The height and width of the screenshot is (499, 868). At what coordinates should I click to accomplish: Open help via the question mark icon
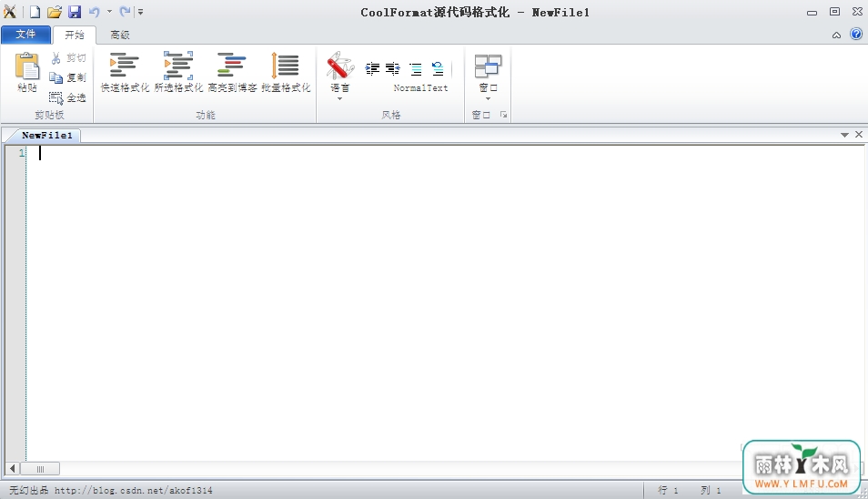[856, 35]
